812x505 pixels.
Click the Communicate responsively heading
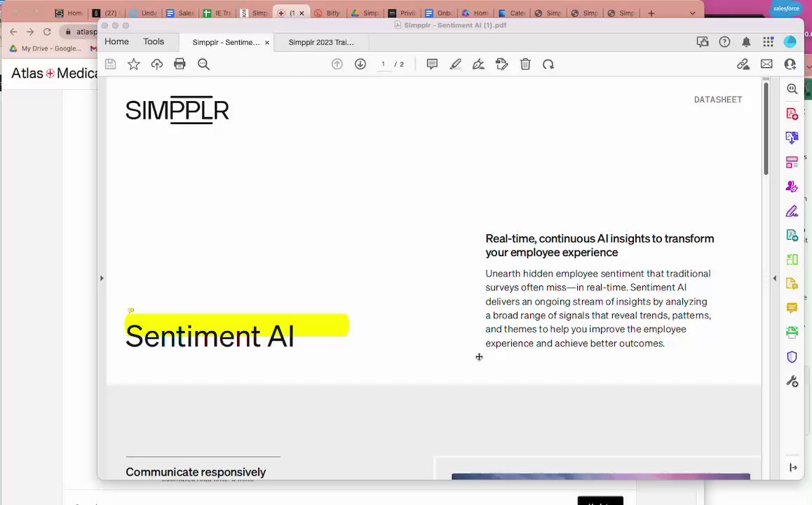[196, 472]
